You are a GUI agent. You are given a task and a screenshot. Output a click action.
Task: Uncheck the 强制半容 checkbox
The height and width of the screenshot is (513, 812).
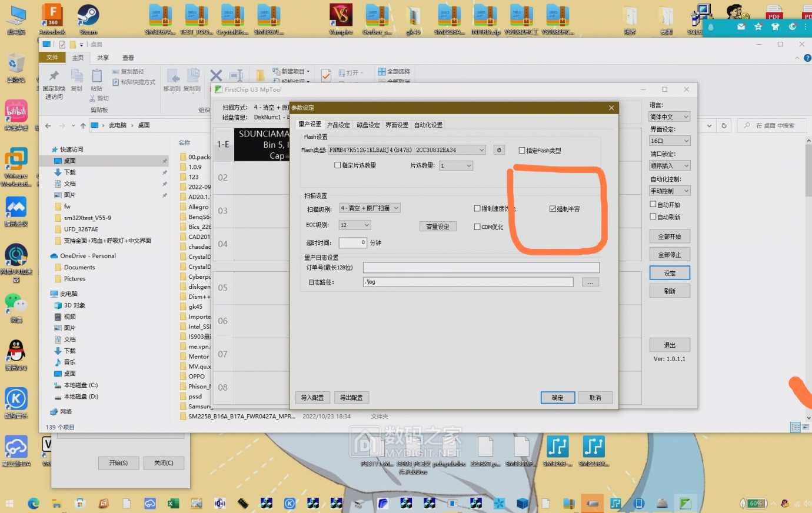point(552,208)
